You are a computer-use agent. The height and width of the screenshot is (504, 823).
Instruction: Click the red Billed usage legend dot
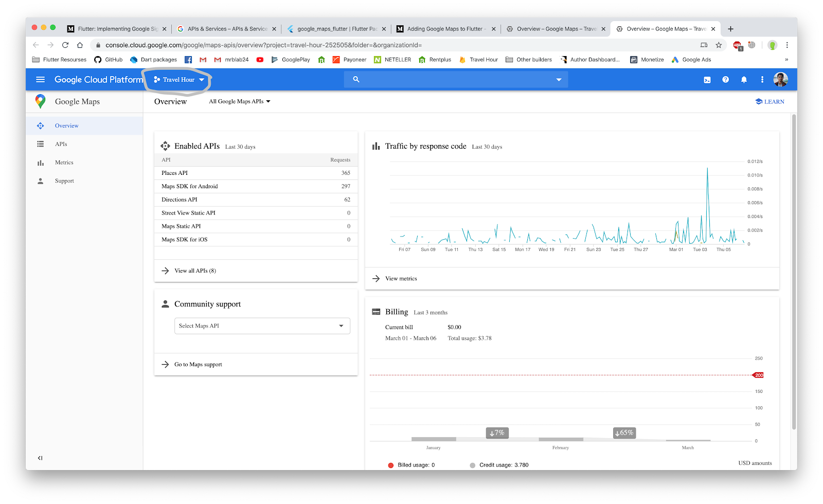(391, 465)
